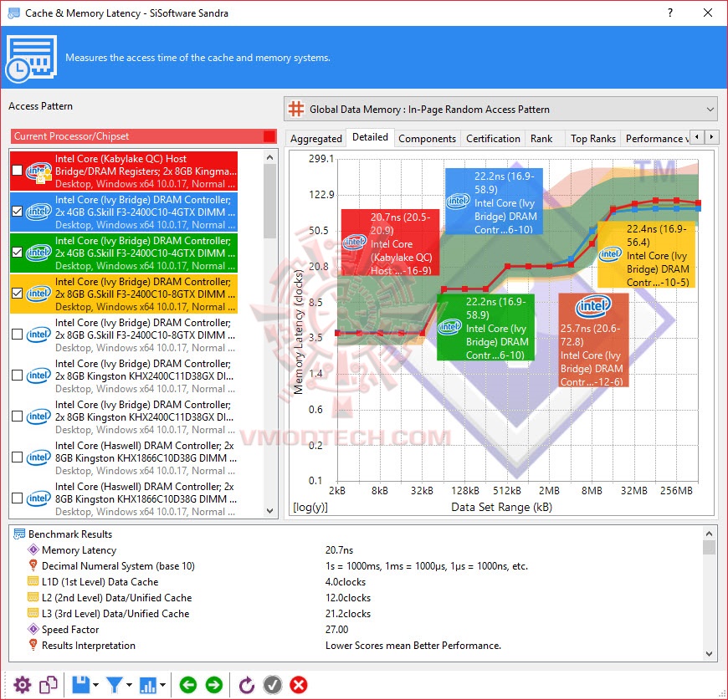The width and height of the screenshot is (728, 700).
Task: Click the green 22.2ns Ivy Bridge chart tooltip
Action: (485, 327)
